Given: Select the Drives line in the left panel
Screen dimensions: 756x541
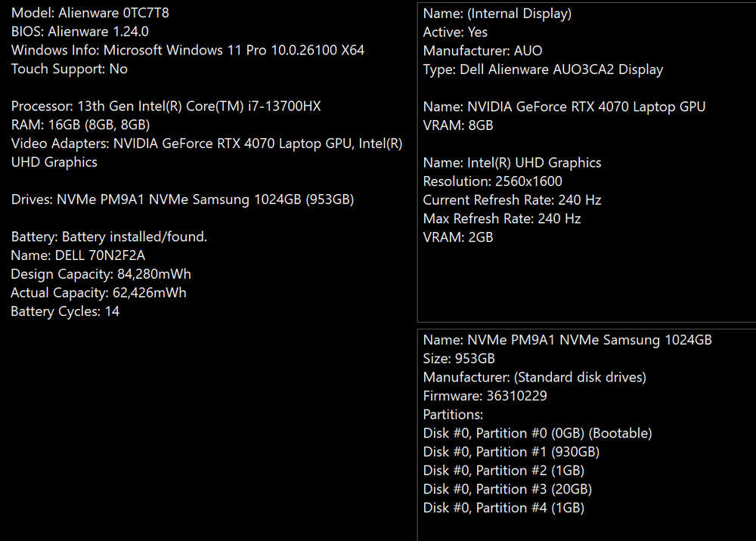Looking at the screenshot, I should (182, 199).
